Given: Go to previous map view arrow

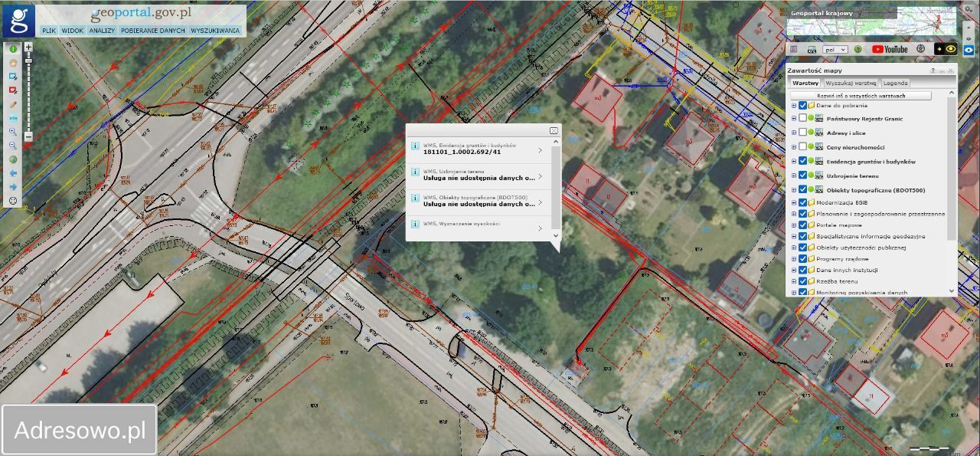Looking at the screenshot, I should tap(13, 173).
